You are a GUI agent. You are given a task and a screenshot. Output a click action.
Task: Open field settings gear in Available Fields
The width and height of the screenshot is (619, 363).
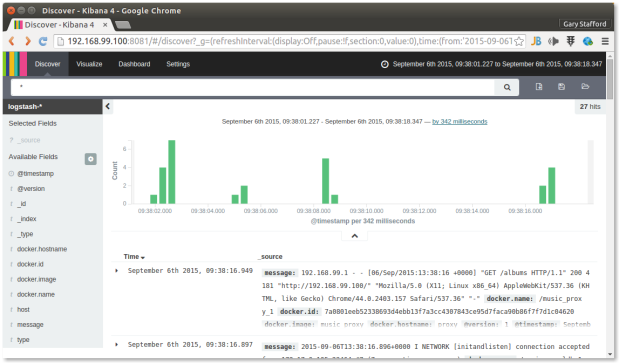90,159
